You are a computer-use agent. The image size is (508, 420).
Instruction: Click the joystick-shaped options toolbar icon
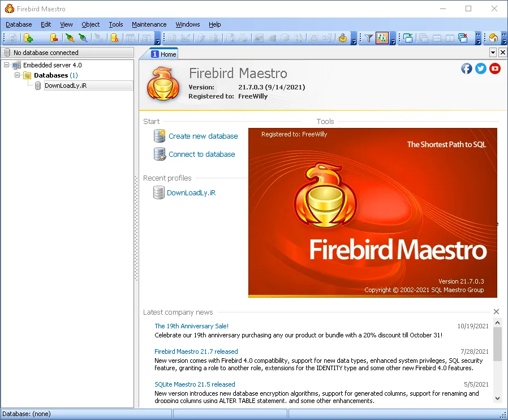342,38
